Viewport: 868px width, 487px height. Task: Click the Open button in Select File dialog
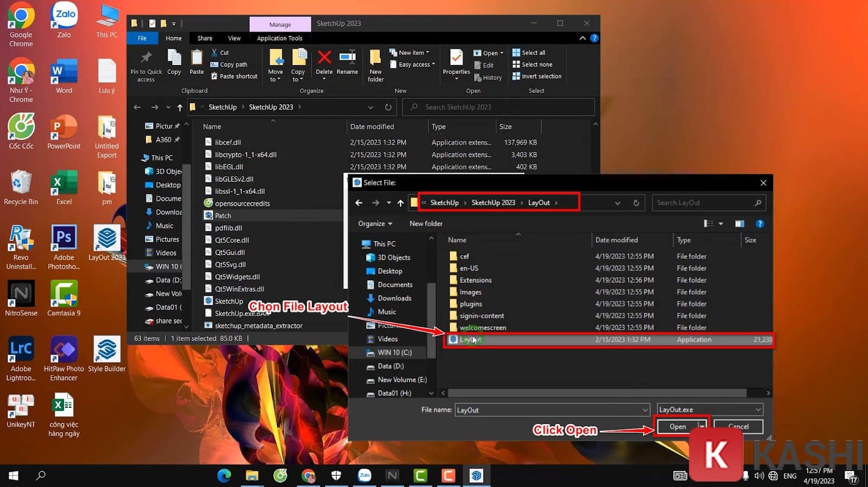[678, 427]
